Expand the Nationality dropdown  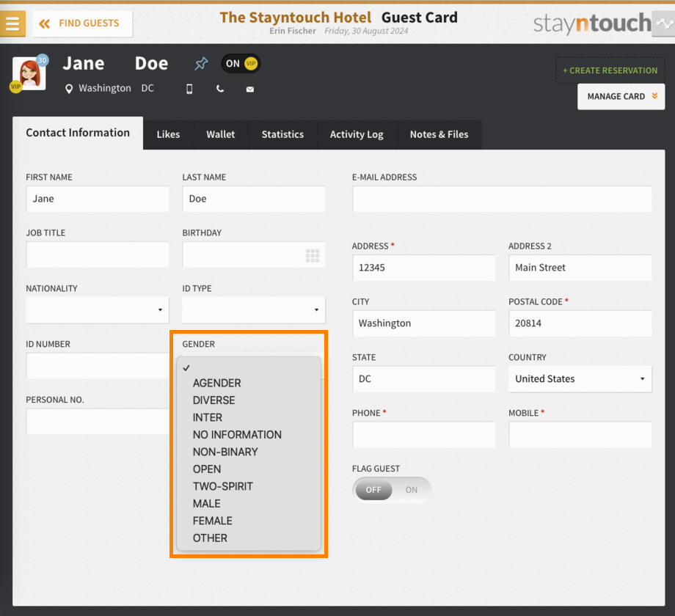[98, 309]
